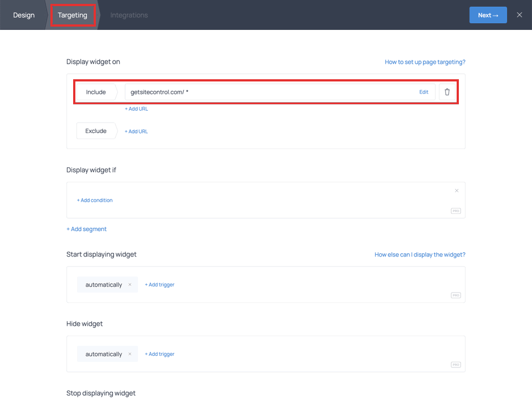The width and height of the screenshot is (532, 399).
Task: Remove 'automatically' trigger under Start displaying widget
Action: pyautogui.click(x=130, y=285)
